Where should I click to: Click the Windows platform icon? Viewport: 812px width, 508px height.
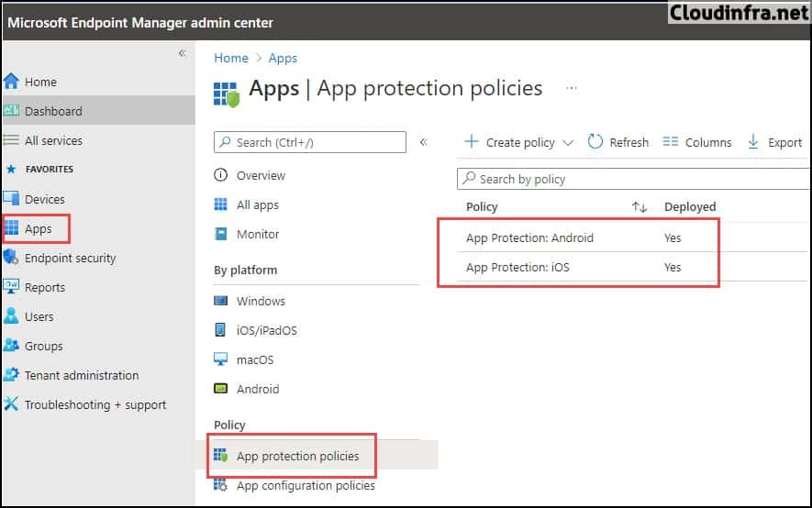[220, 301]
